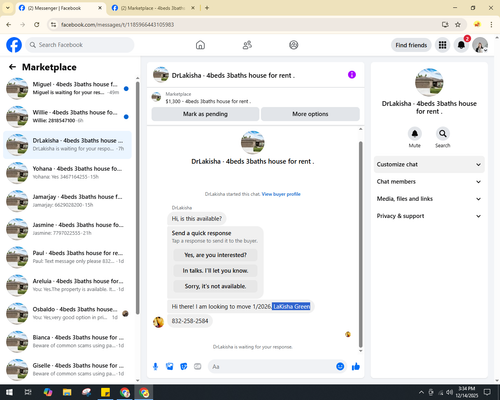Reload the page in the browser

pyautogui.click(x=37, y=25)
